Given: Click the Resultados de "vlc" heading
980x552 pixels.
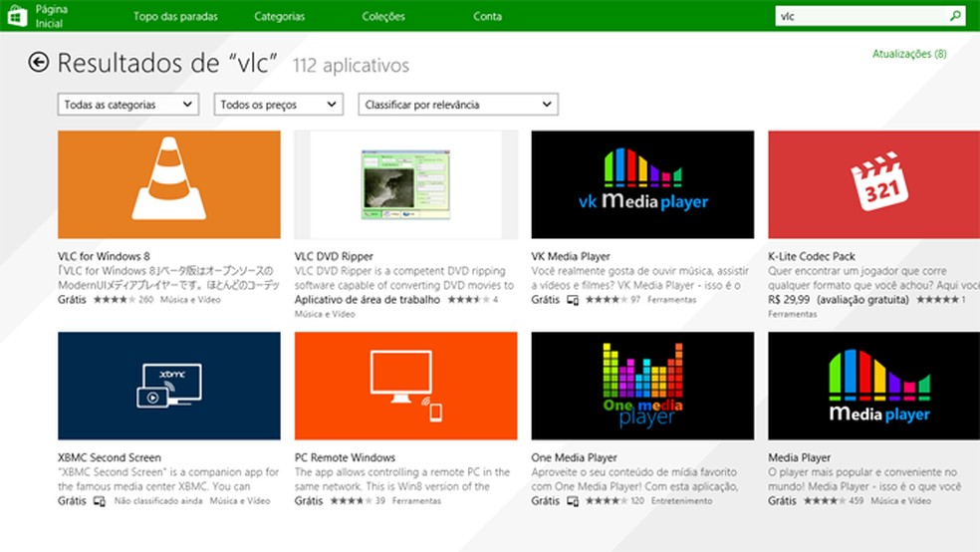Looking at the screenshot, I should [x=167, y=63].
